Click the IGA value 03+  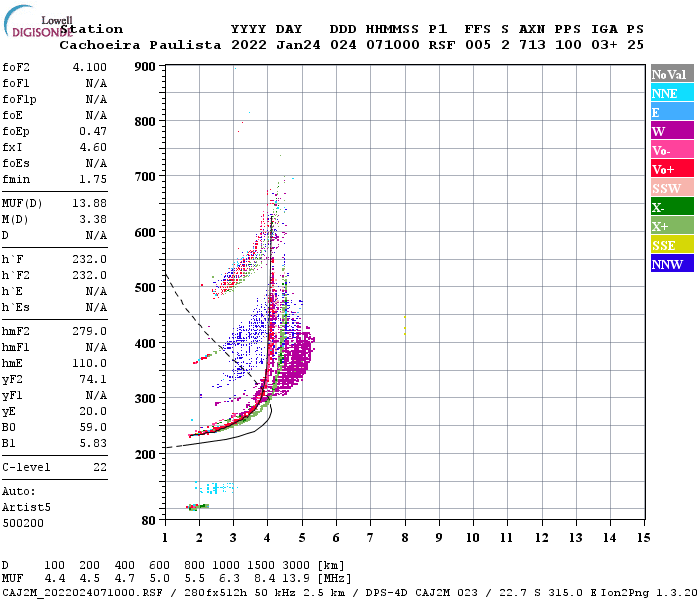click(604, 45)
